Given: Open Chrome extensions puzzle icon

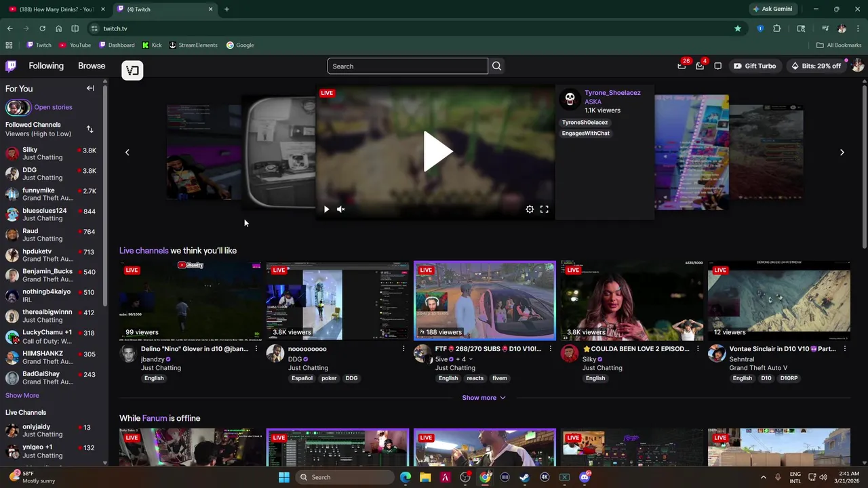Looking at the screenshot, I should pos(777,28).
